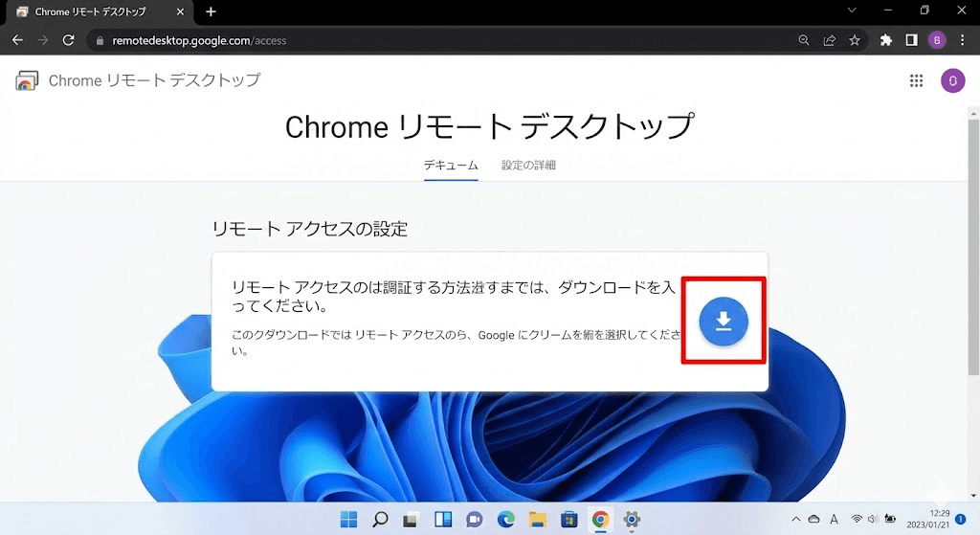Open the battery tray icon

[890, 519]
